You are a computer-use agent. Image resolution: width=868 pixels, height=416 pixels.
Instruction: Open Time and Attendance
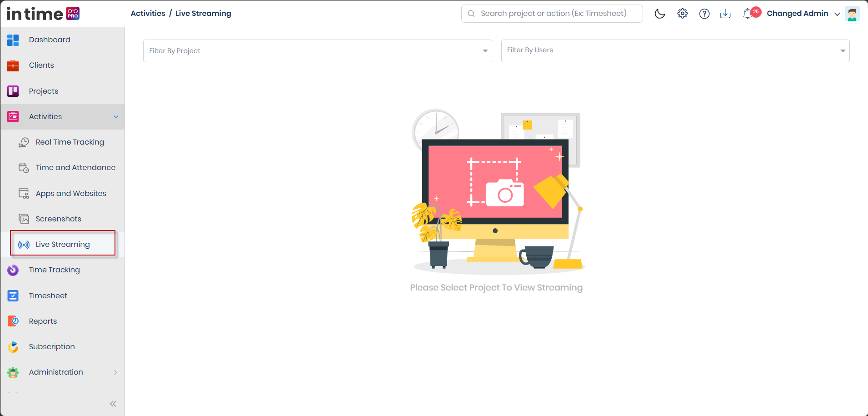click(x=75, y=168)
